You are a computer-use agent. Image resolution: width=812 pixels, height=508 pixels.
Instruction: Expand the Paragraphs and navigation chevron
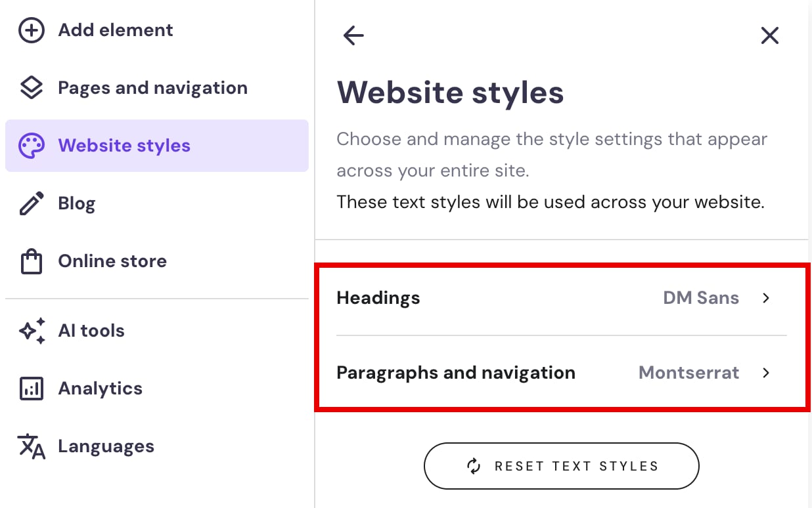point(766,373)
